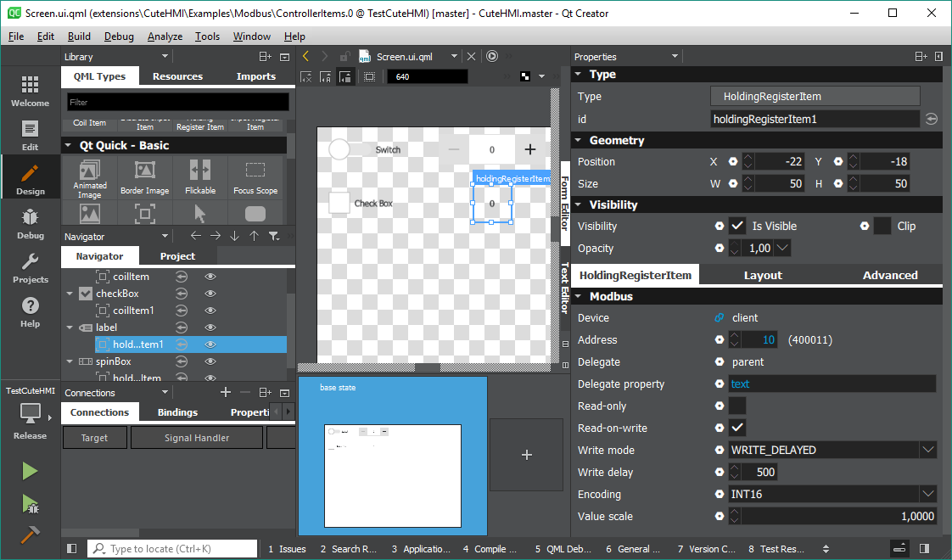Screen dimensions: 952x560
Task: Click the green Run button
Action: pyautogui.click(x=30, y=471)
